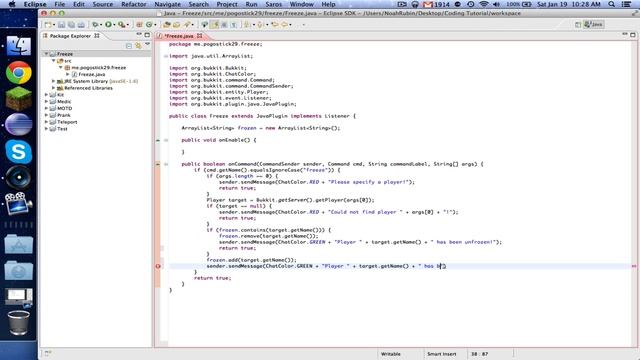Click the red error marker in overview ruler

[634, 266]
